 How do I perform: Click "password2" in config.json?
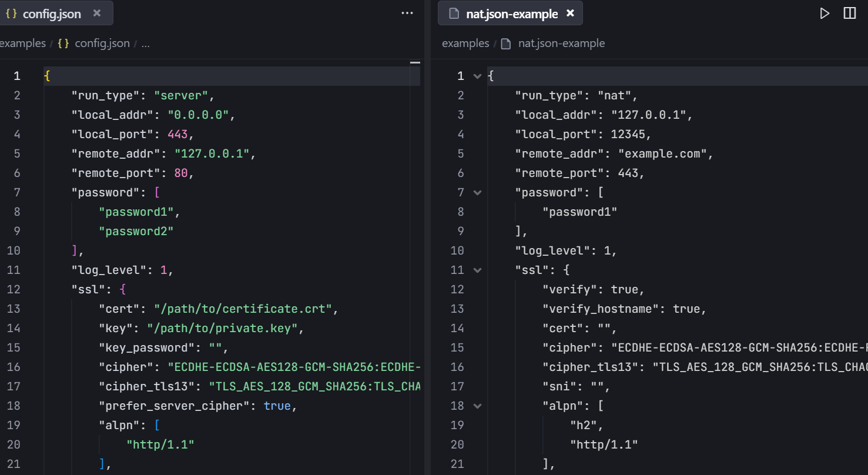click(136, 231)
